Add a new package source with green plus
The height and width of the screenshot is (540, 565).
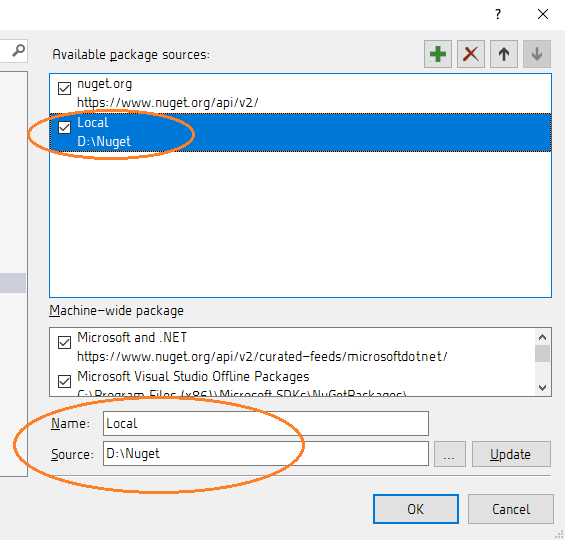[438, 54]
